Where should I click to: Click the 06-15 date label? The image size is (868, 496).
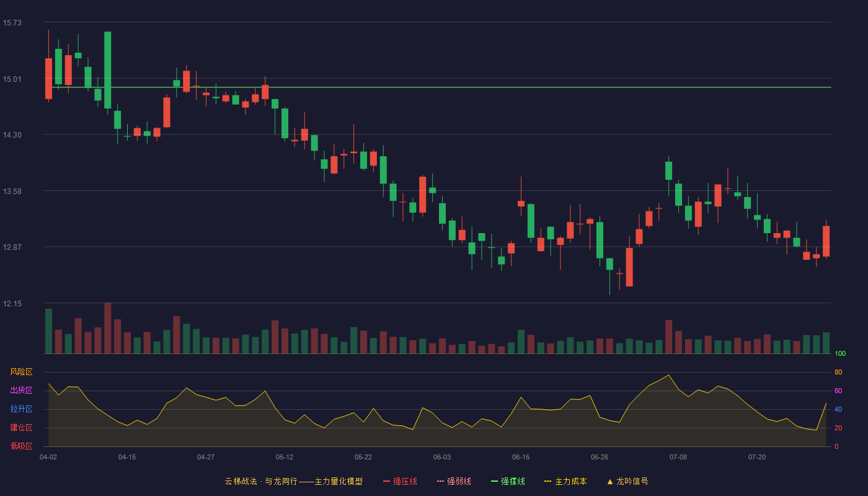coord(521,457)
